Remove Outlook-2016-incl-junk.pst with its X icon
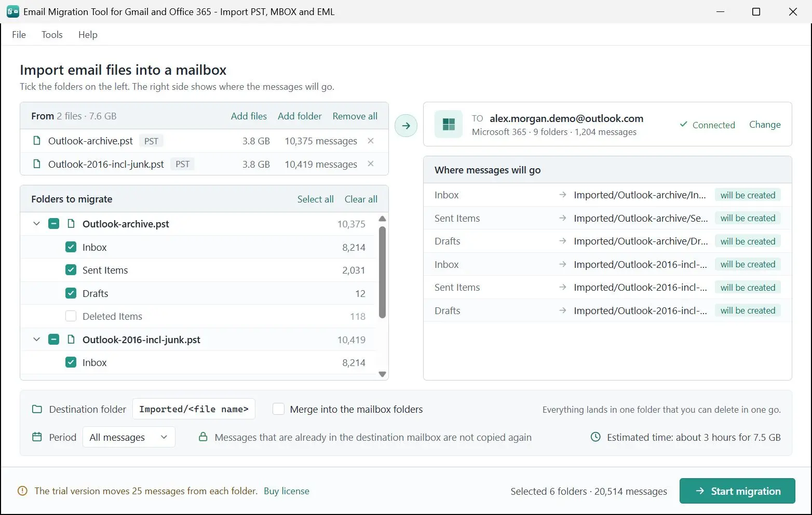Image resolution: width=812 pixels, height=515 pixels. point(371,164)
